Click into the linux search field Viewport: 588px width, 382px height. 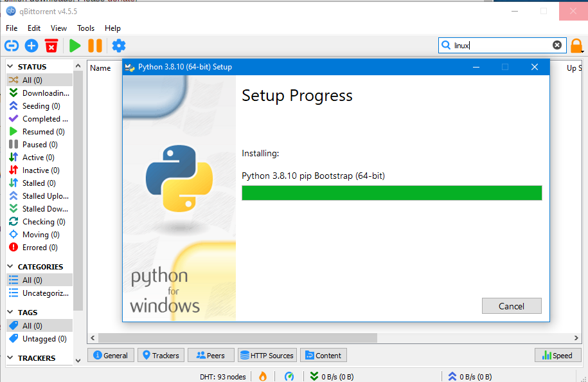coord(501,45)
